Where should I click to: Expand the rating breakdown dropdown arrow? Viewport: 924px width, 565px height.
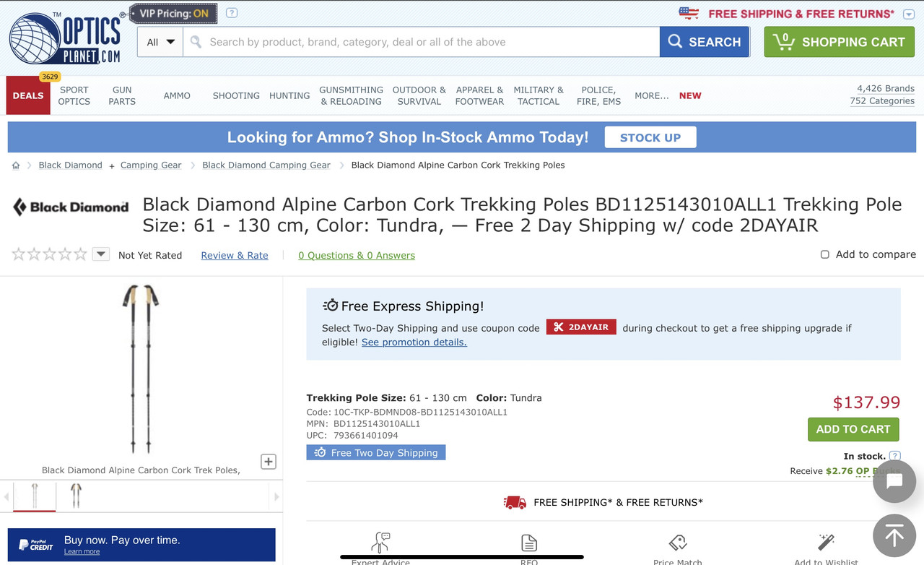(101, 254)
